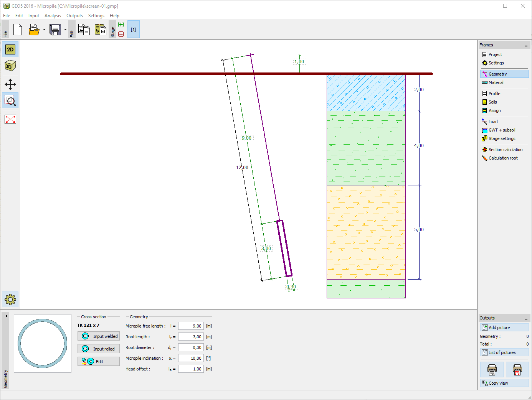Activate the zoom region tool
Viewport: 532px width, 400px height.
pos(10,101)
